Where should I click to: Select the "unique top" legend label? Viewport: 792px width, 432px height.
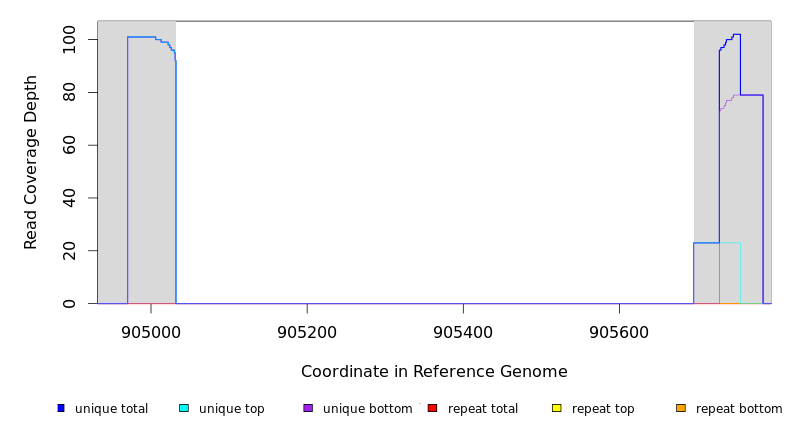click(232, 409)
